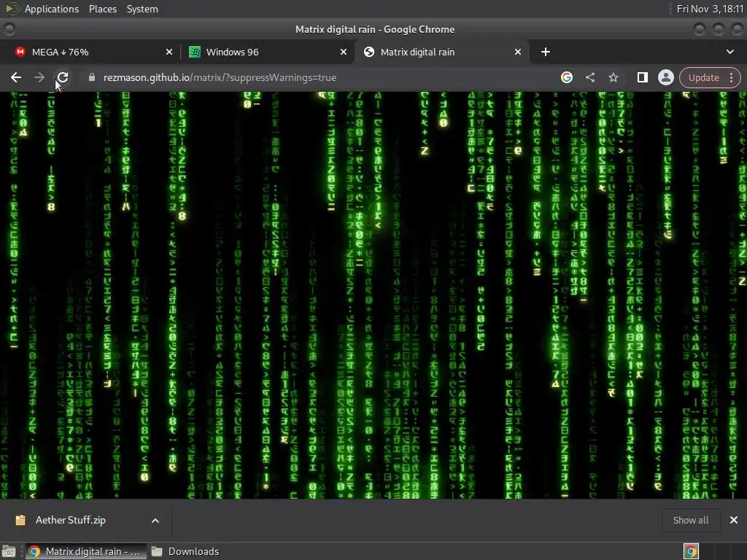Expand Aether Stuff.zip download options chevron

click(155, 521)
